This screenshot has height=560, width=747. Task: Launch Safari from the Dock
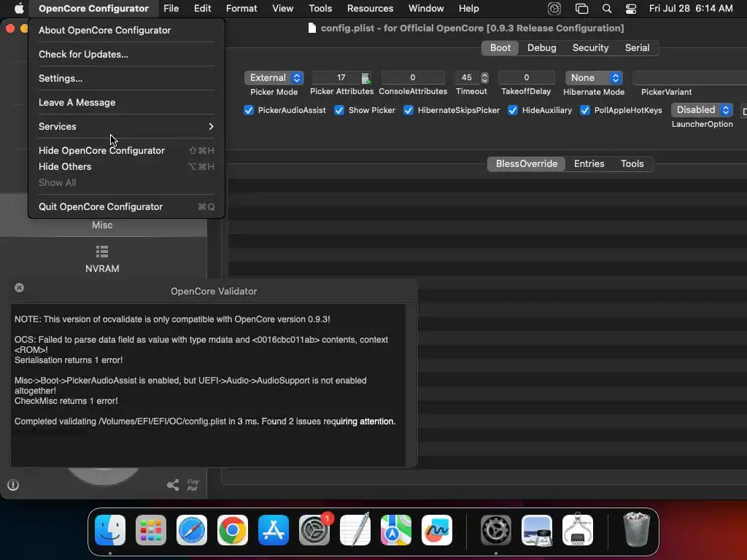click(x=192, y=529)
